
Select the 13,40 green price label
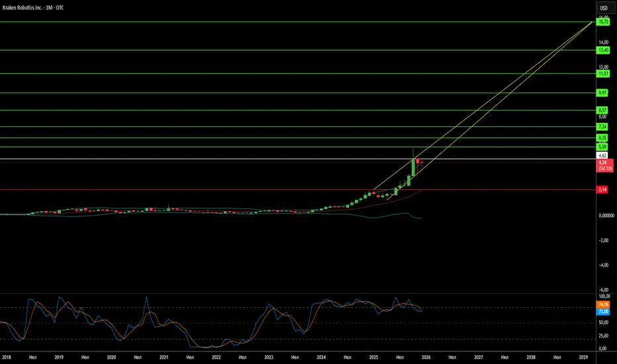pyautogui.click(x=603, y=50)
